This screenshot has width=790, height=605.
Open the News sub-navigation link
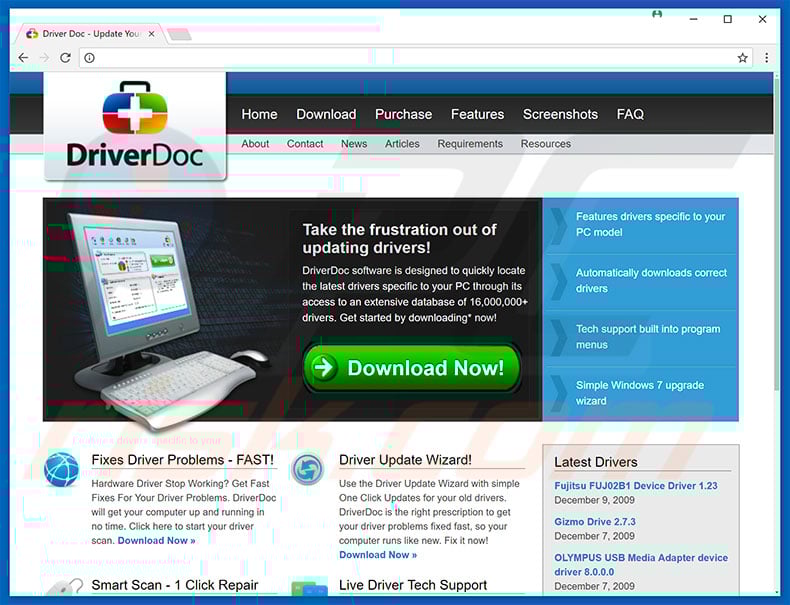pos(354,144)
